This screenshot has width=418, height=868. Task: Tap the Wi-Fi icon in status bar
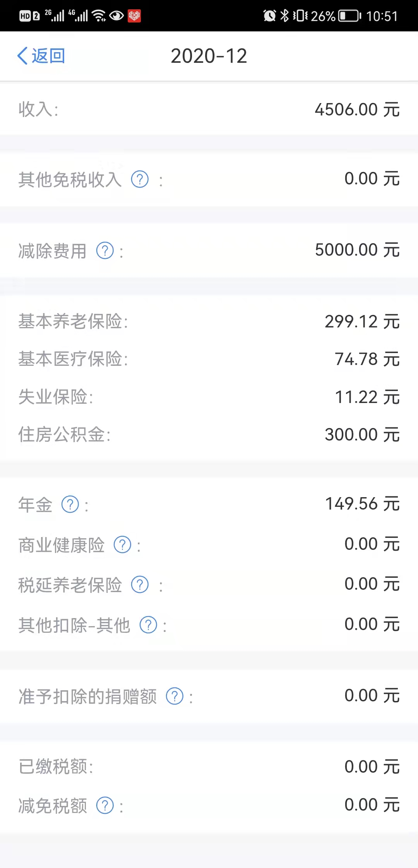[99, 16]
